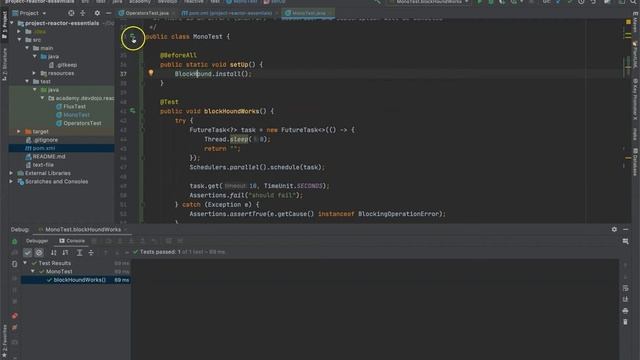The height and width of the screenshot is (360, 640).
Task: Select blockHoundWorks() test result row
Action: [76, 280]
